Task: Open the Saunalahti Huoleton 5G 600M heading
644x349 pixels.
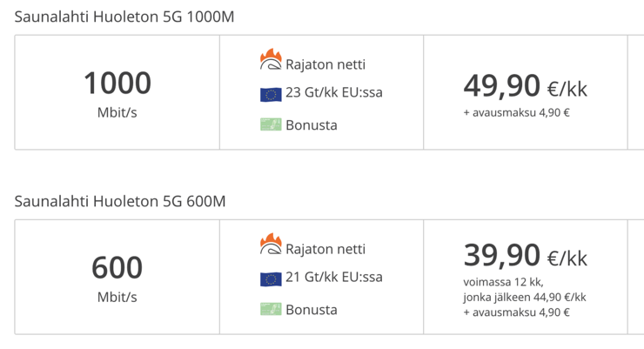Action: [x=120, y=201]
